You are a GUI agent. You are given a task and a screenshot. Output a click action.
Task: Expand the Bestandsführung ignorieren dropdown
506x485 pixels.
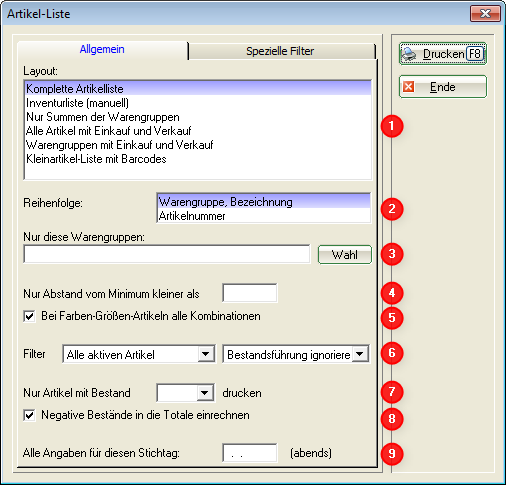[360, 354]
